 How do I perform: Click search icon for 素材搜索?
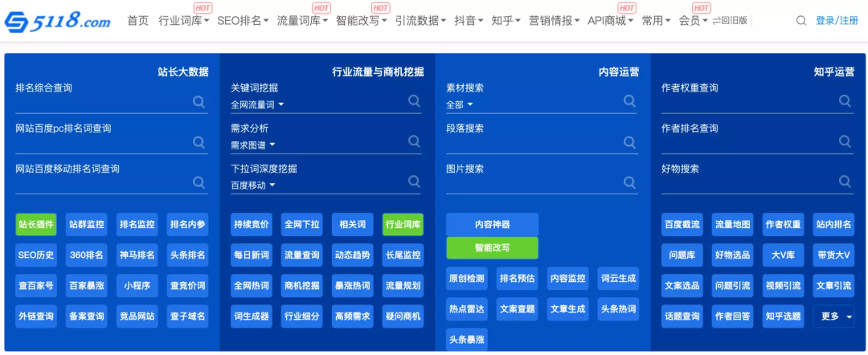pyautogui.click(x=629, y=100)
